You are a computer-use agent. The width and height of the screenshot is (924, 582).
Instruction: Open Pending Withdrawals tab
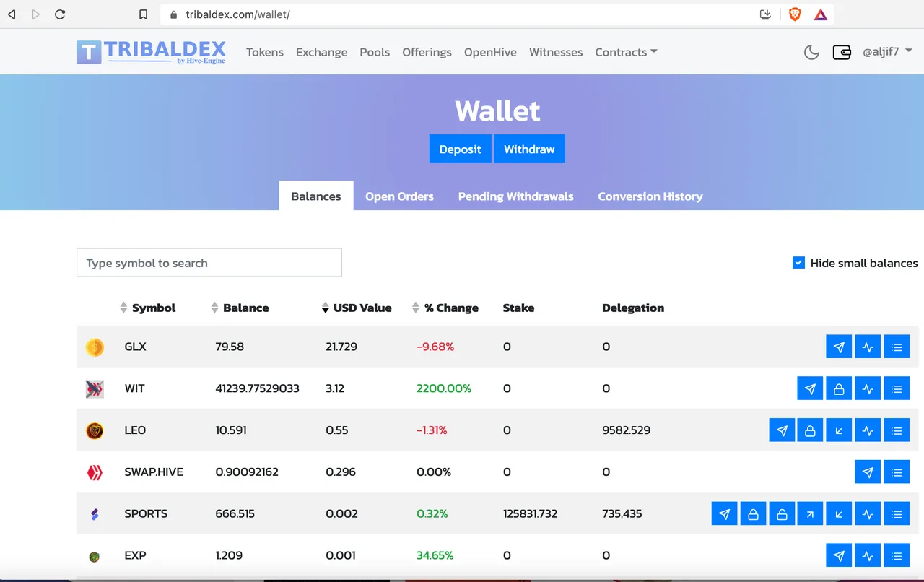516,196
